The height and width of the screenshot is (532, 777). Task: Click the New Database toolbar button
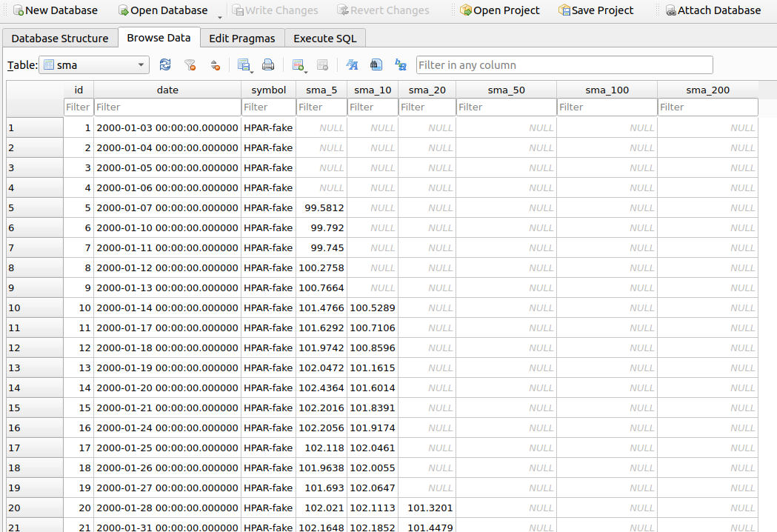click(x=56, y=10)
